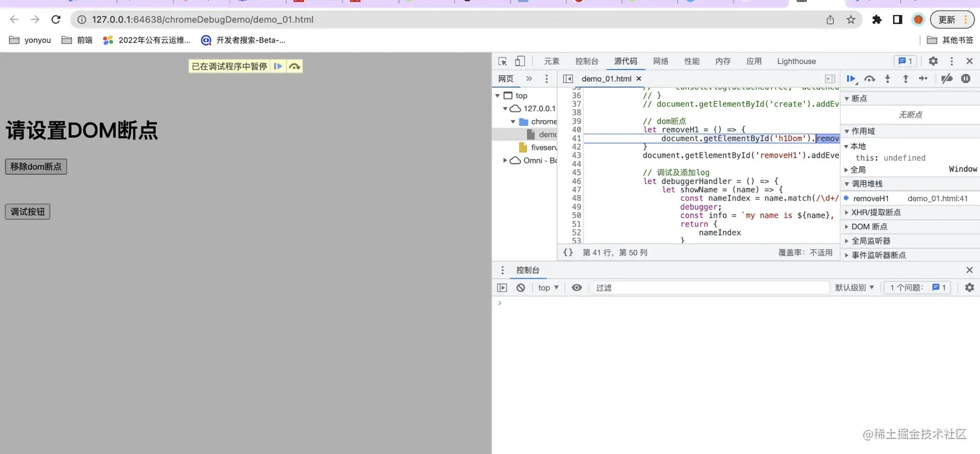980x454 pixels.
Task: Open the Chrome extensions puzzle icon
Action: 877,19
